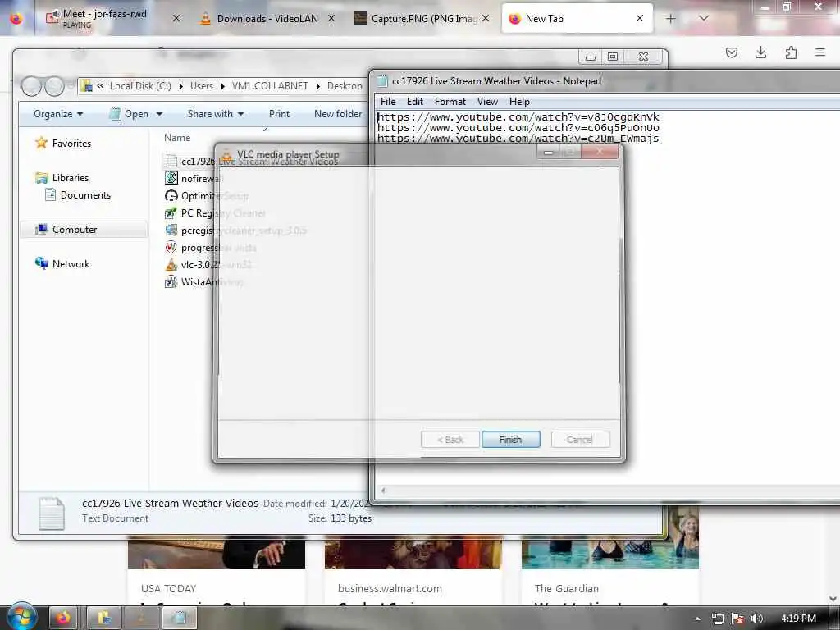This screenshot has height=630, width=840.
Task: Click the VLC cone icon in Setup title bar
Action: (226, 155)
